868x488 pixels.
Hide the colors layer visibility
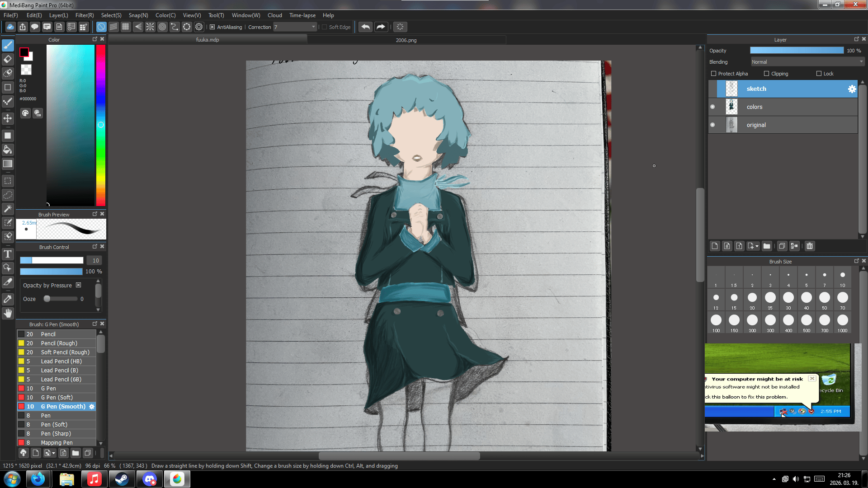click(x=713, y=107)
